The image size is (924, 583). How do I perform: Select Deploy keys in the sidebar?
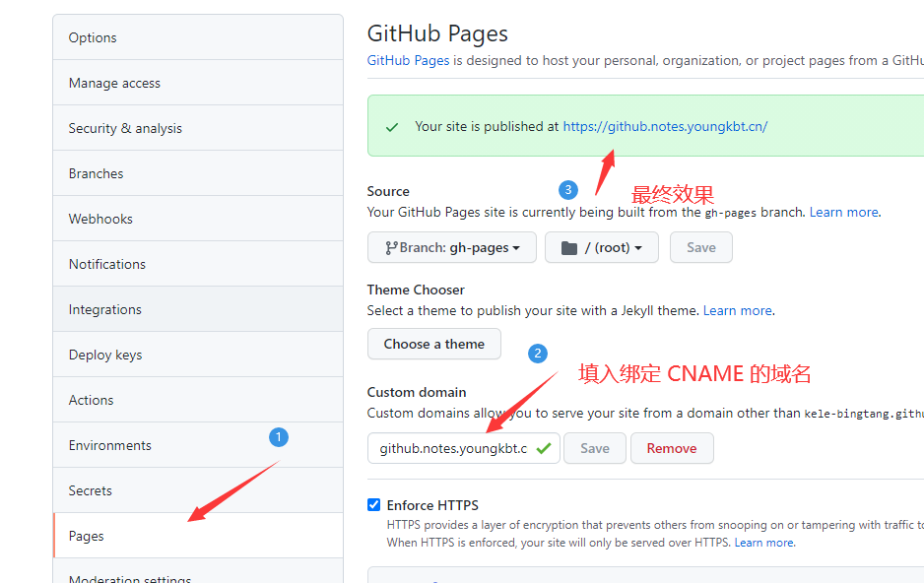105,355
